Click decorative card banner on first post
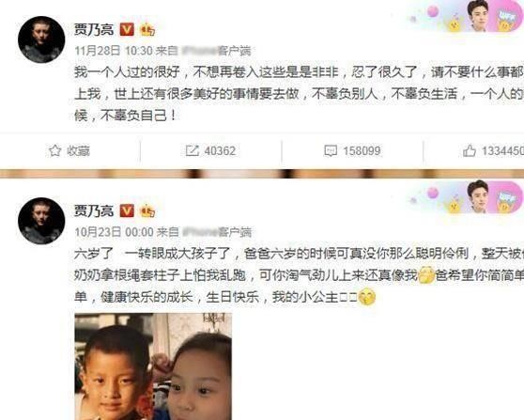524x420 pixels. point(466,16)
